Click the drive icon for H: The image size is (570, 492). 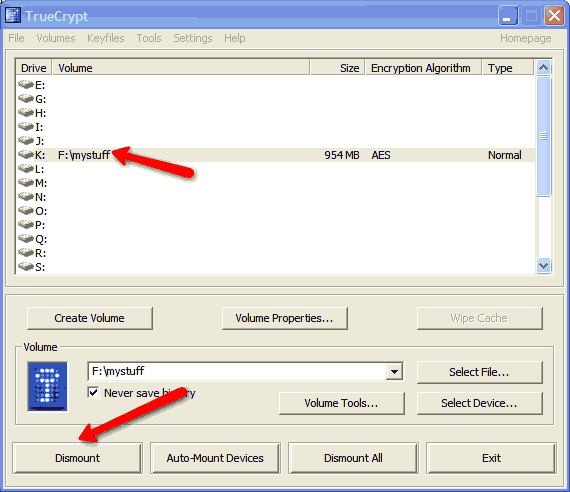[26, 112]
